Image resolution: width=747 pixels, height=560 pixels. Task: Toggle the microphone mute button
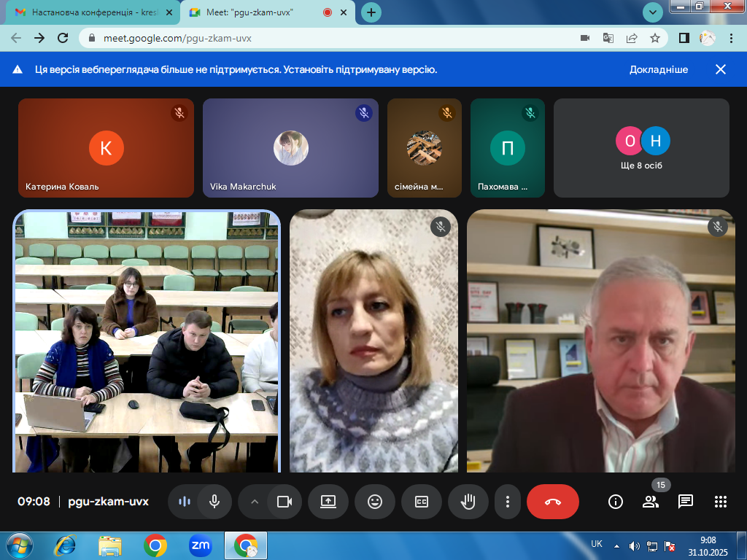click(x=214, y=502)
